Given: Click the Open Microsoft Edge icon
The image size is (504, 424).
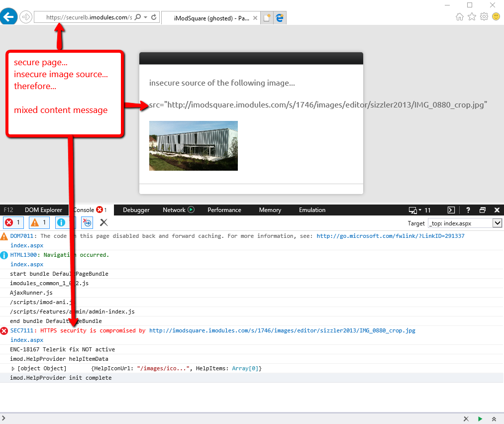Looking at the screenshot, I should coord(280,18).
